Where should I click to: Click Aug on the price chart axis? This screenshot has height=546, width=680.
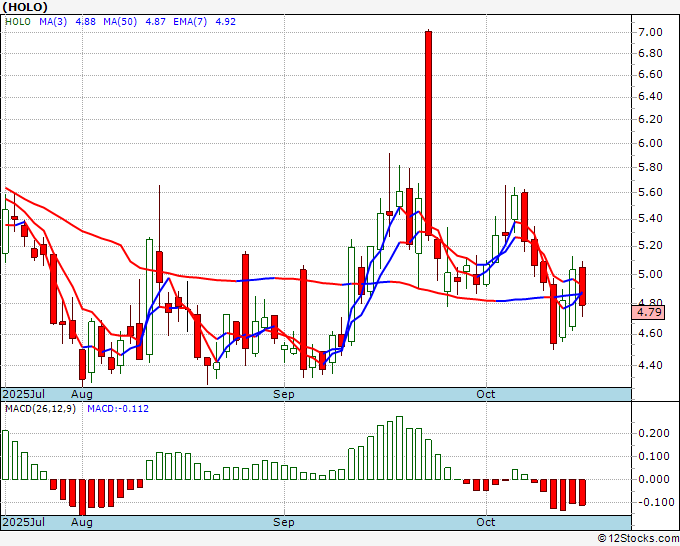pos(82,394)
